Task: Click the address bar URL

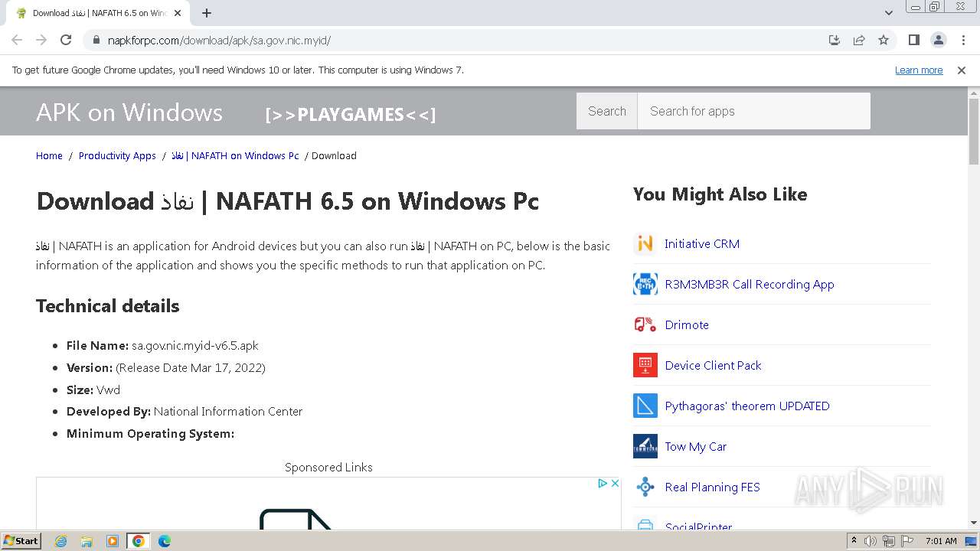Action: [219, 40]
